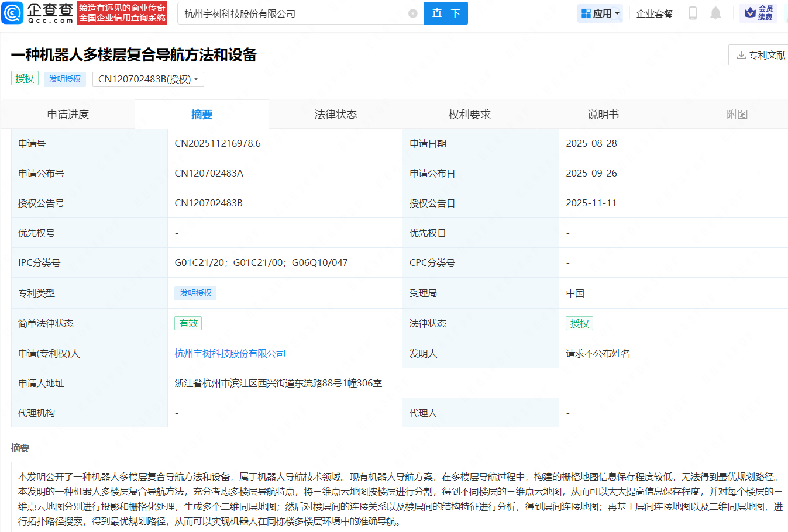Clear the search box text
Image resolution: width=788 pixels, height=532 pixels.
(x=412, y=13)
